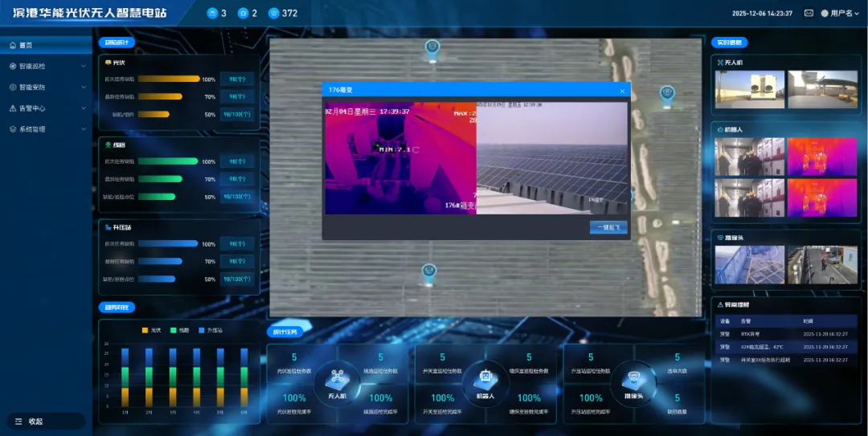Expand the 智能安防 menu chevron

pos(84,88)
